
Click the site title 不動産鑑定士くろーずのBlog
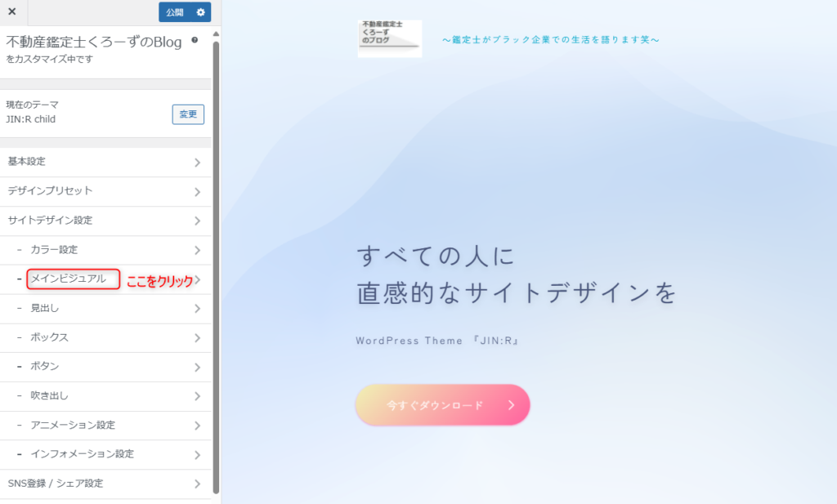click(x=94, y=42)
